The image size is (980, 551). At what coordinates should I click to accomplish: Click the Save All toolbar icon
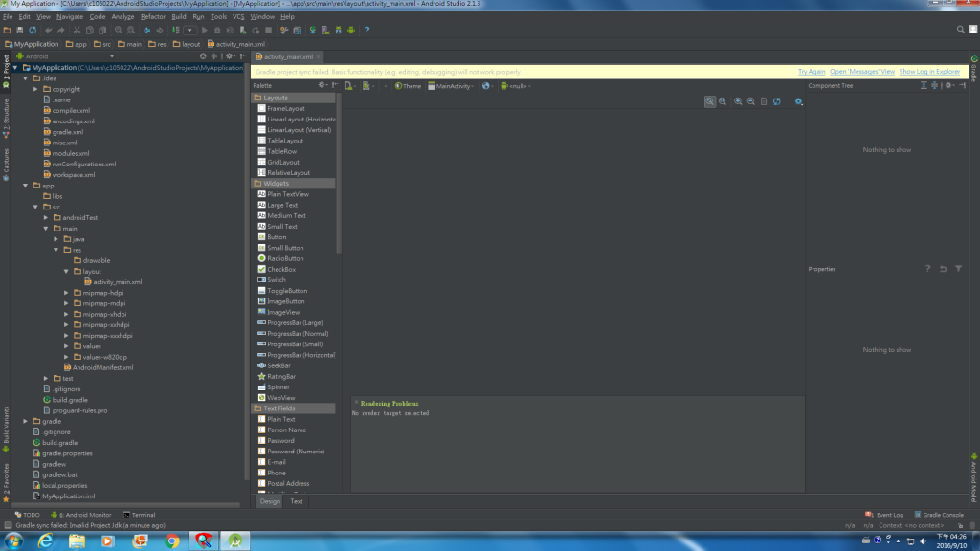point(19,30)
